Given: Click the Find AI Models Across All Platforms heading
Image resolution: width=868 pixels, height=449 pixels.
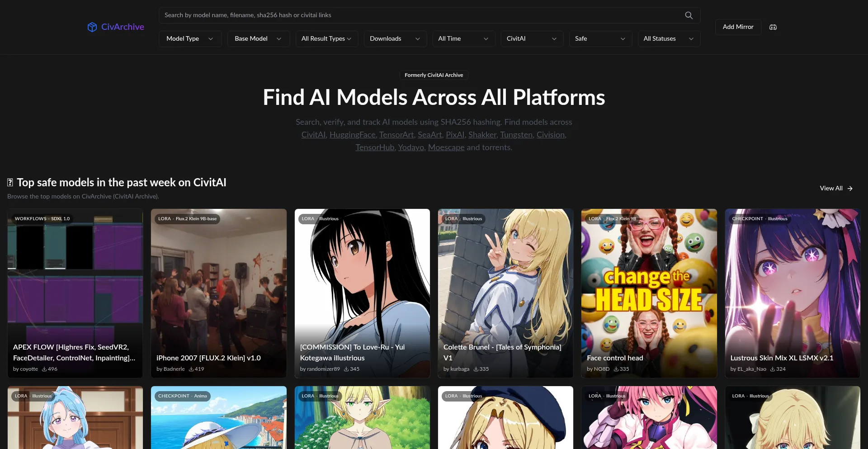Looking at the screenshot, I should pos(434,98).
